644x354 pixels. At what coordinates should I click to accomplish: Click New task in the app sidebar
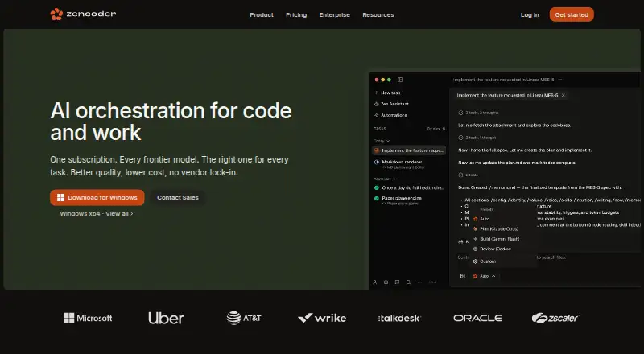(x=387, y=93)
